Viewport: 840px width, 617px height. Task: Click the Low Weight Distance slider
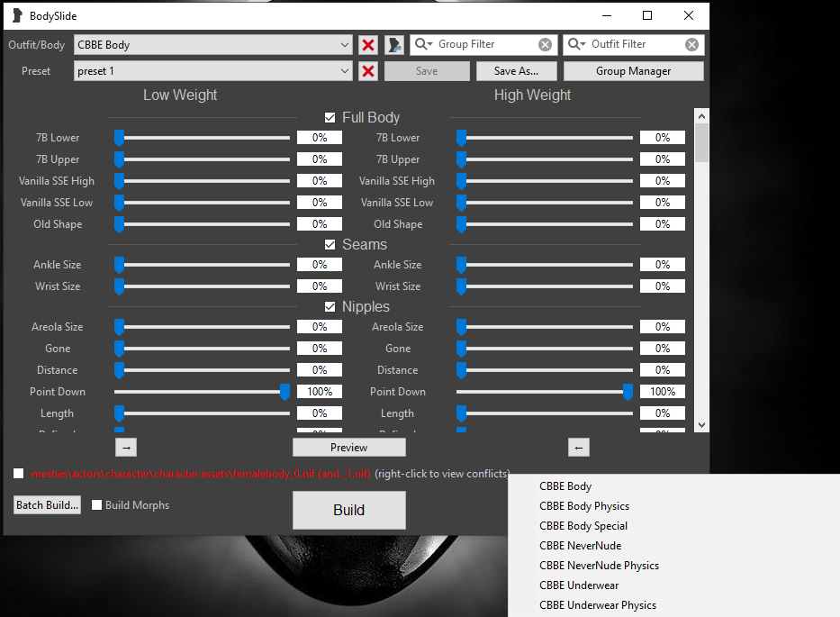click(x=202, y=370)
